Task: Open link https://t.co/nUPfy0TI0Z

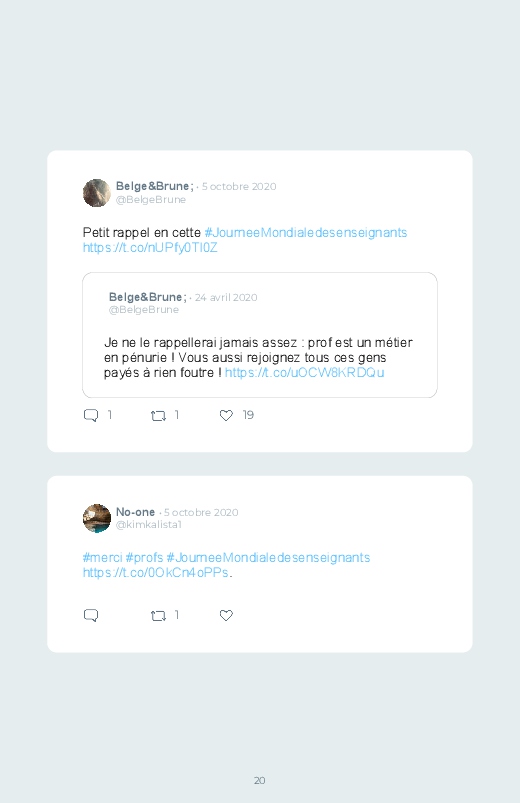Action: 150,248
